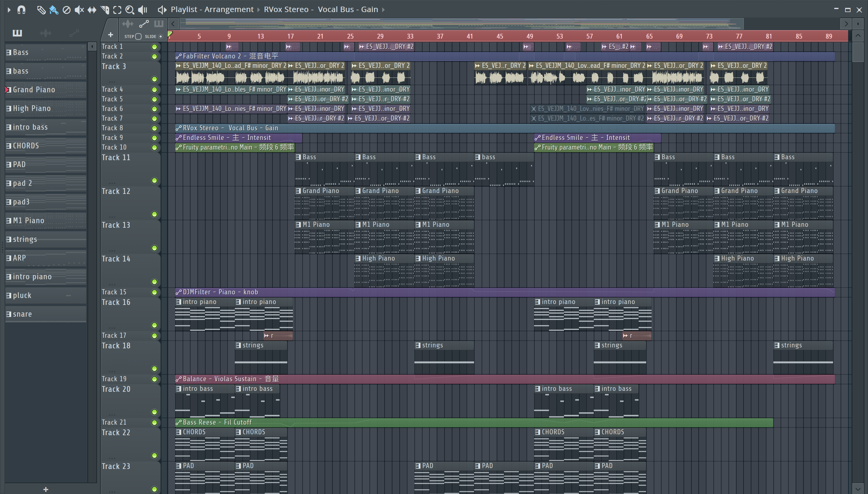Add a new track with plus button
Image resolution: width=868 pixels, height=494 pixels.
click(x=110, y=35)
